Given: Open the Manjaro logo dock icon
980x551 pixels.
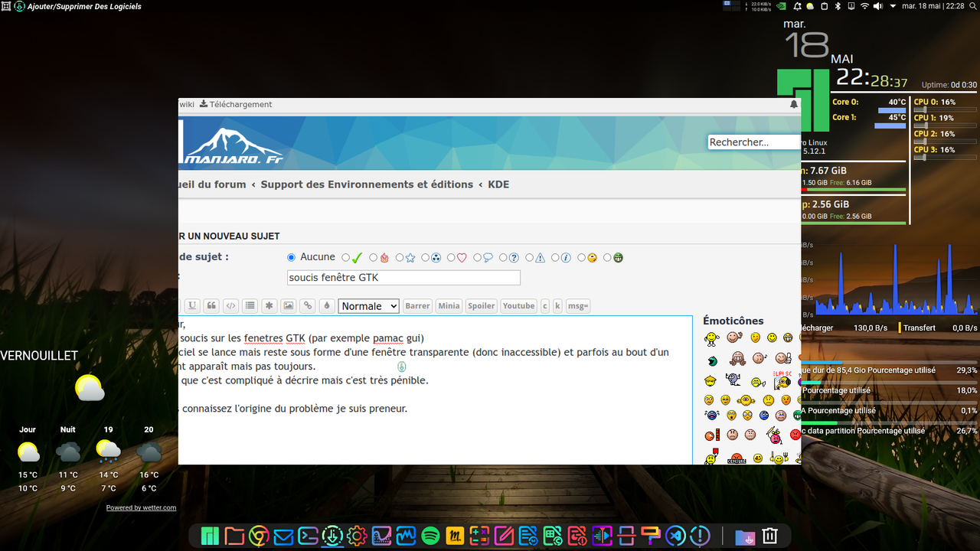Looking at the screenshot, I should click(x=210, y=536).
